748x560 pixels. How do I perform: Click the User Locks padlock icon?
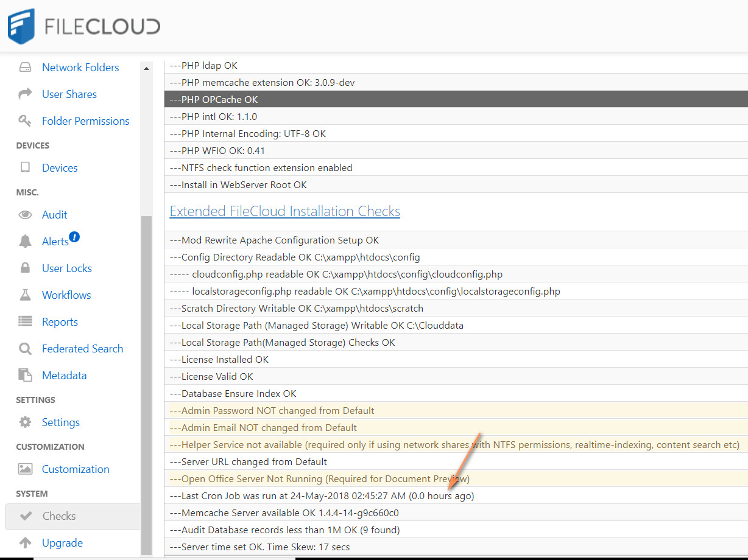click(25, 268)
